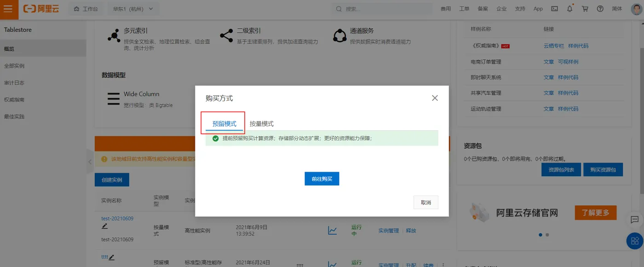
Task: Open the user avatar menu
Action: pos(636,9)
